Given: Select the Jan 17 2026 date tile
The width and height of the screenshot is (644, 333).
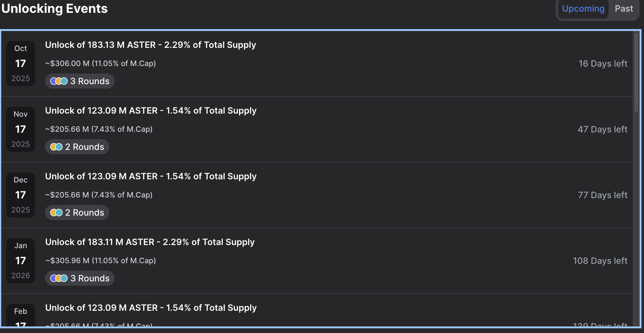Looking at the screenshot, I should (21, 261).
